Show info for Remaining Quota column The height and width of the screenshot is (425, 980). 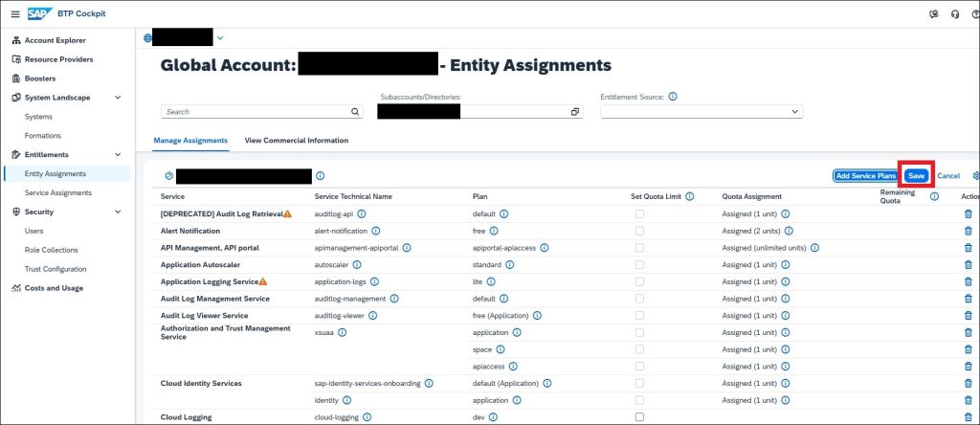934,196
